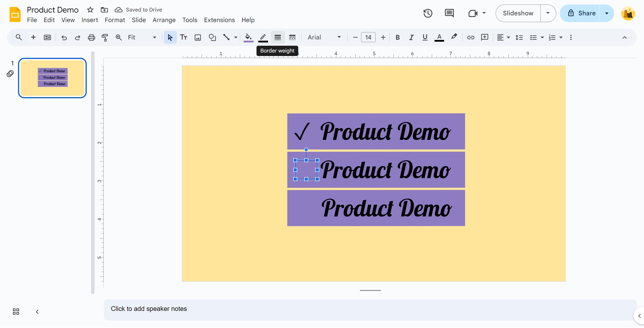
Task: Open the border dash style options
Action: (292, 37)
